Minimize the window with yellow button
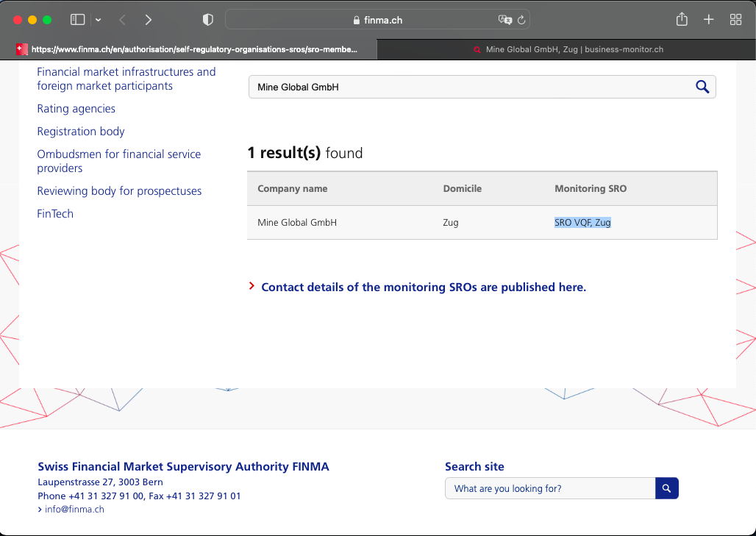 (32, 20)
